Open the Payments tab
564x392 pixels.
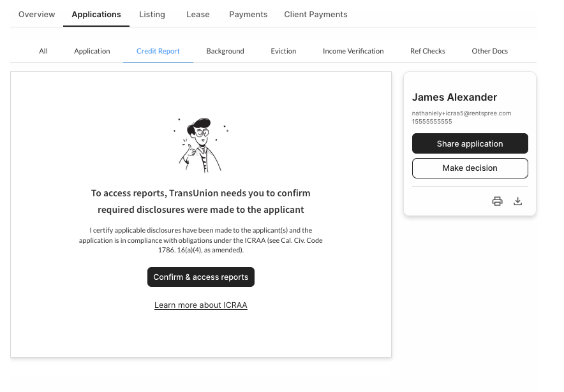(248, 14)
